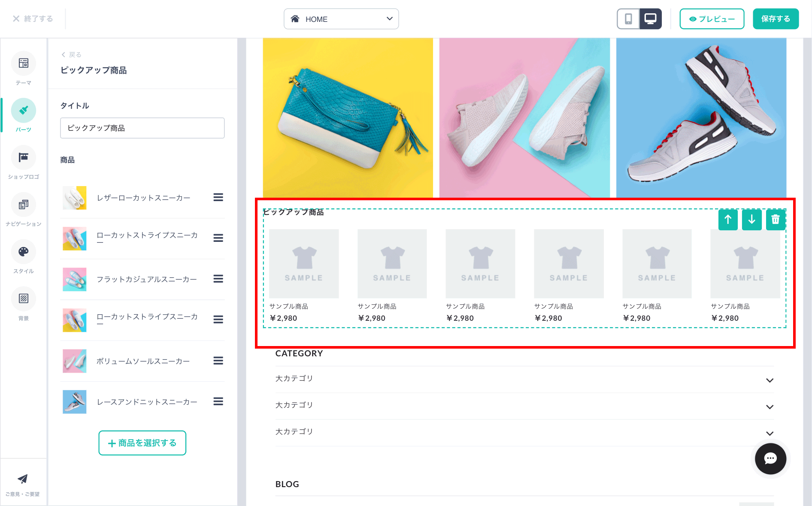Open the ナビゲーション sidebar icon

point(24,205)
